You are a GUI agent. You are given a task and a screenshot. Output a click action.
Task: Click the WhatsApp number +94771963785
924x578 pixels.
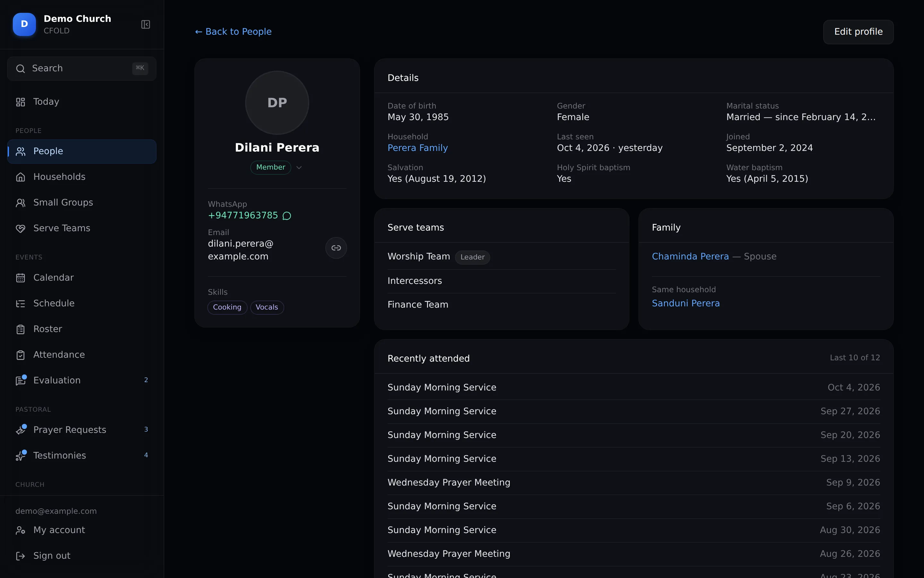point(243,215)
